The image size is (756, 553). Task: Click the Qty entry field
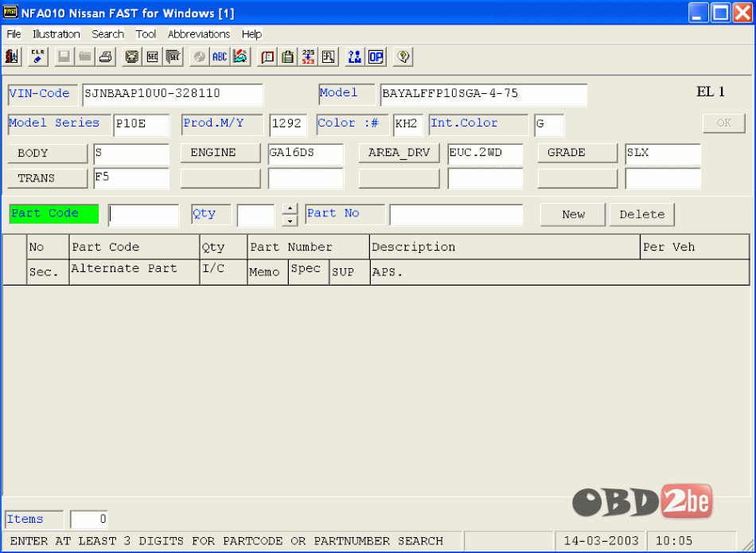coord(255,216)
